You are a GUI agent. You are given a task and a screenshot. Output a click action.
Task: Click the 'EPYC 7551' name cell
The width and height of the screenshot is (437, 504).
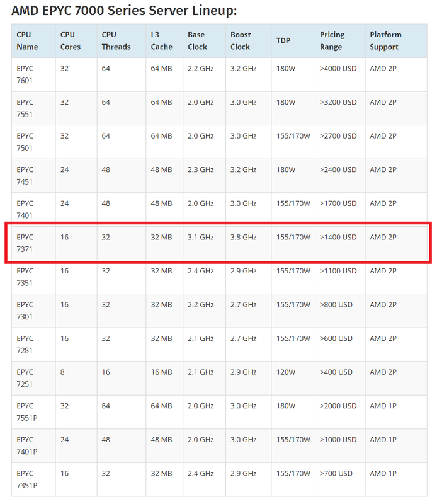(33, 108)
